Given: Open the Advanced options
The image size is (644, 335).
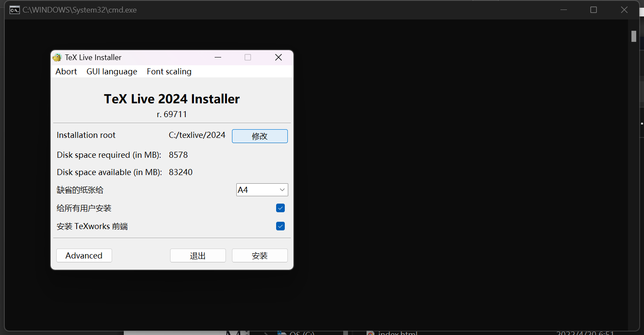Looking at the screenshot, I should coord(84,255).
